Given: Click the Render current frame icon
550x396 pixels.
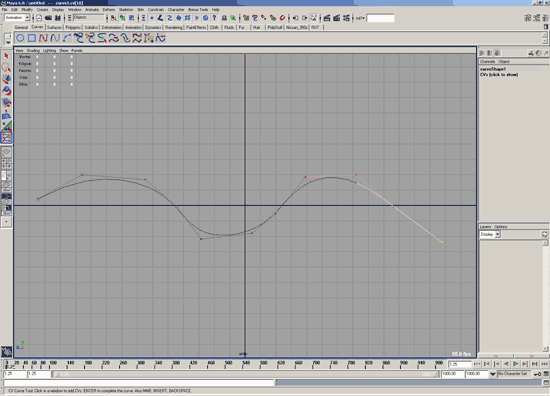Looking at the screenshot, I should tap(327, 18).
